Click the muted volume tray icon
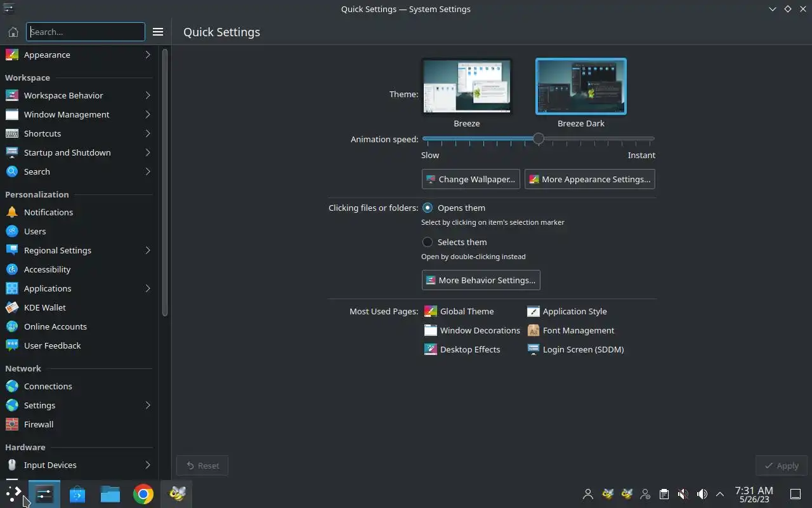 point(683,494)
